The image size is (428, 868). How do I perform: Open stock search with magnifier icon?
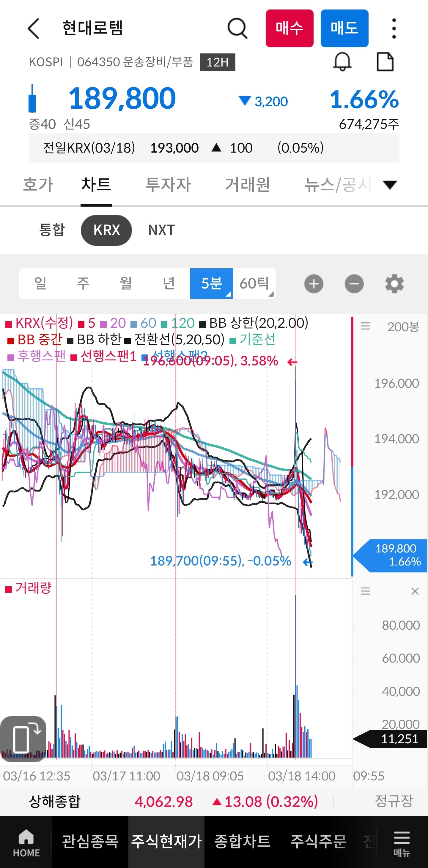(237, 28)
